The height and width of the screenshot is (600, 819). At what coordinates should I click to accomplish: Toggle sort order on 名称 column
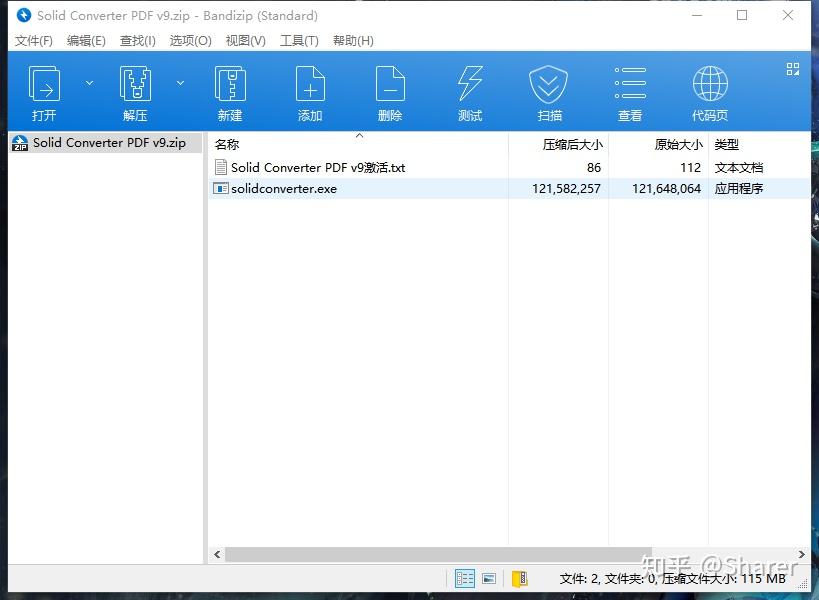click(x=227, y=143)
